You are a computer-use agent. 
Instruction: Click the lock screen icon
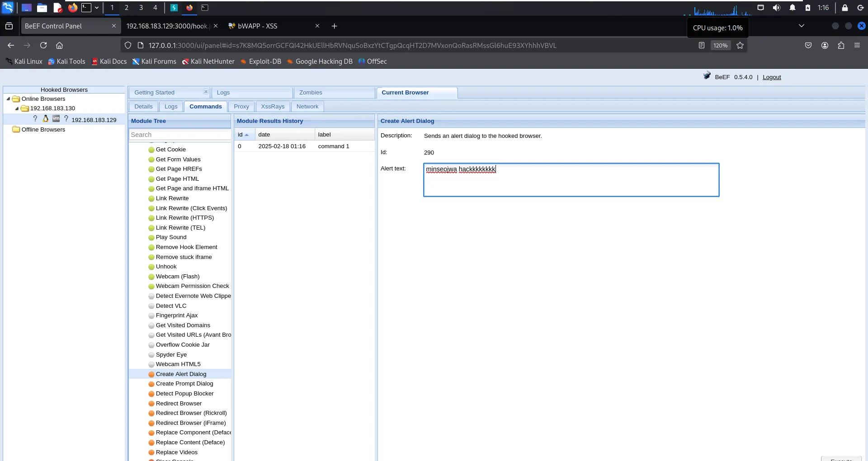pyautogui.click(x=845, y=8)
